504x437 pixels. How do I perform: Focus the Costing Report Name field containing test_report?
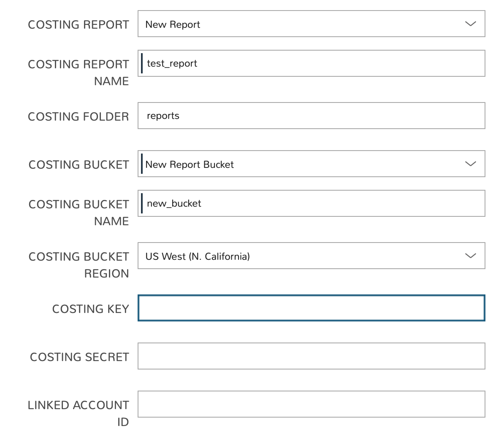312,64
